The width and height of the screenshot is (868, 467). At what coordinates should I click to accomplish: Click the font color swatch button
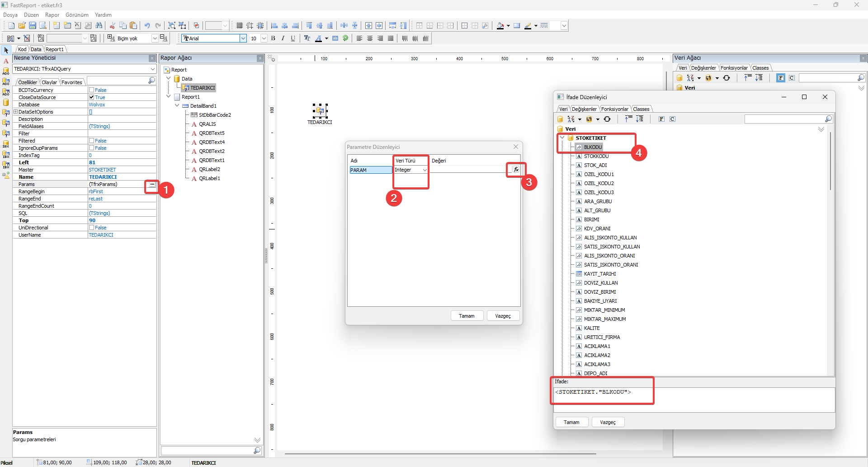click(319, 38)
